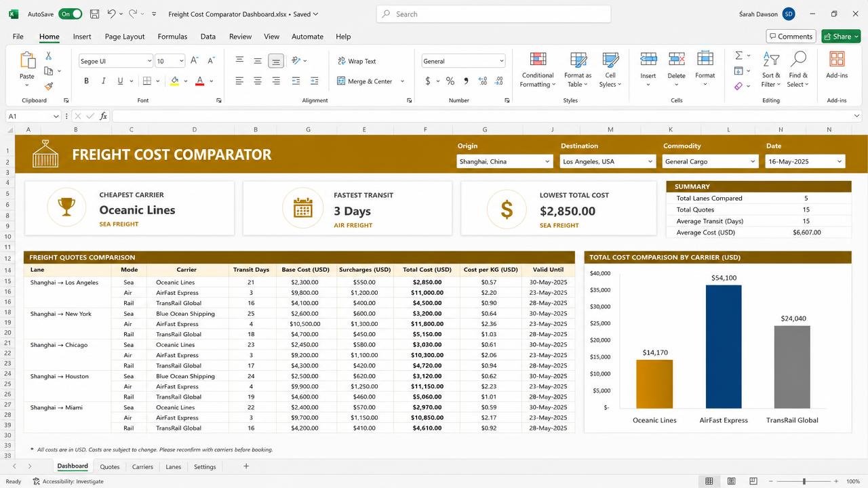Click the Search box in title bar
Viewport: 868px width, 488px height.
click(x=494, y=14)
